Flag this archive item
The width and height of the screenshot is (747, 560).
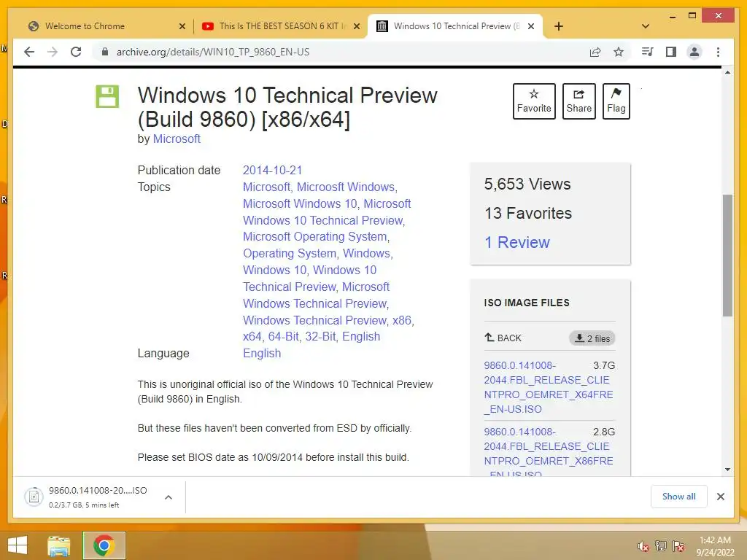[616, 101]
